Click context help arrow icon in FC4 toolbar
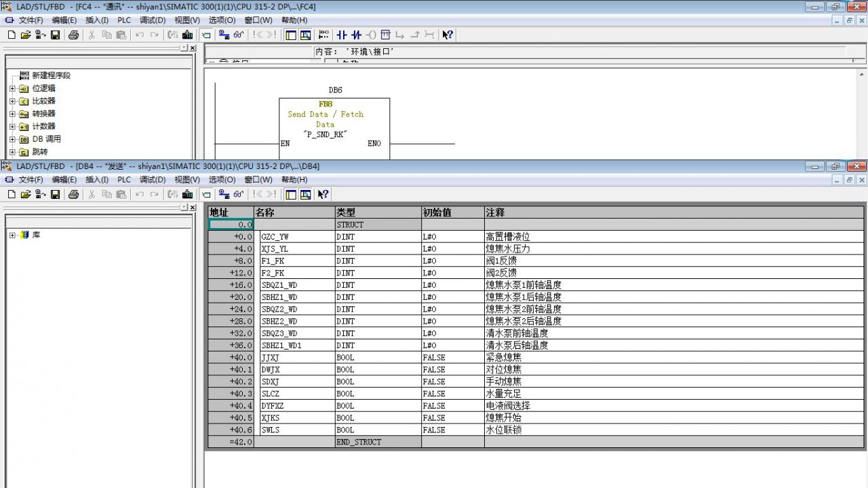868x488 pixels. click(448, 35)
